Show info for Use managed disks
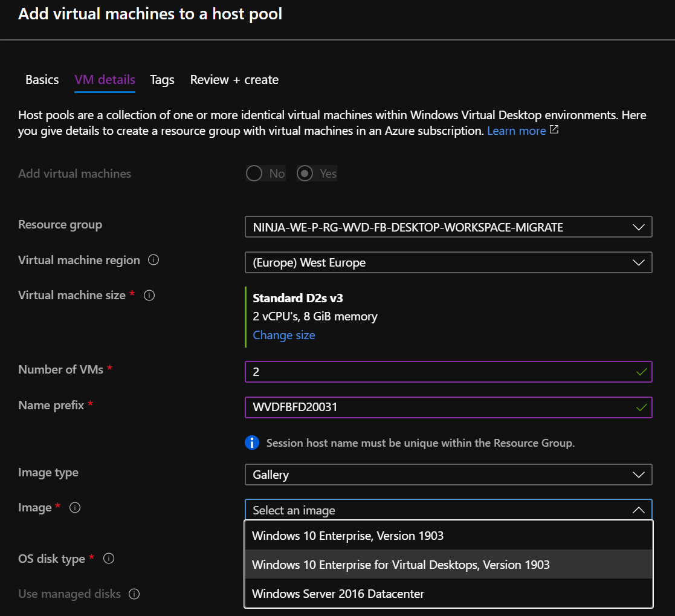This screenshot has height=616, width=675. coord(134,594)
